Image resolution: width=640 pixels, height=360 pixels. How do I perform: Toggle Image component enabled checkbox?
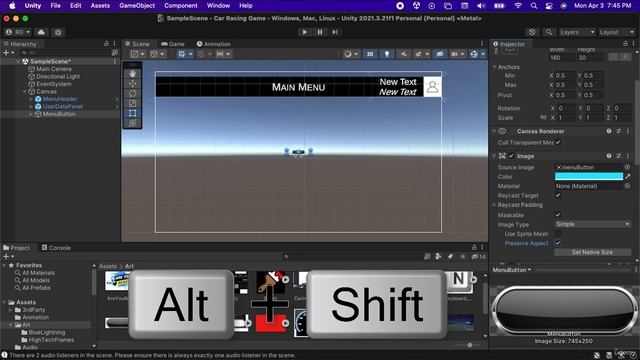[511, 156]
